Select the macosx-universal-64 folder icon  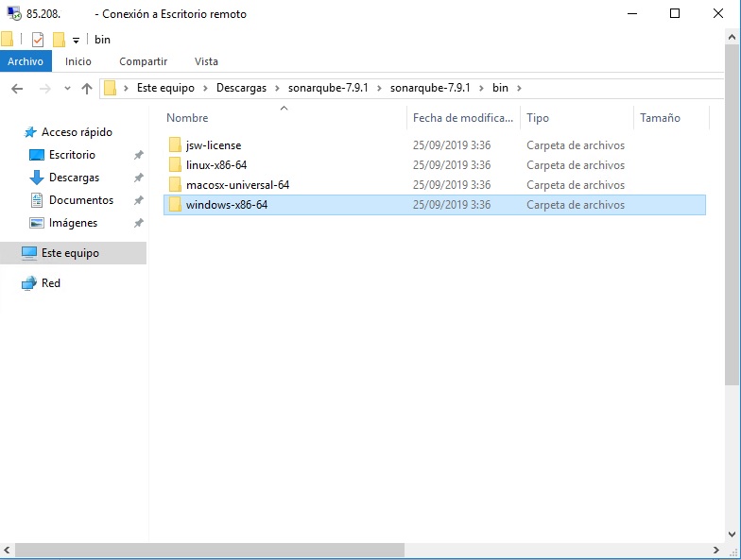[175, 185]
